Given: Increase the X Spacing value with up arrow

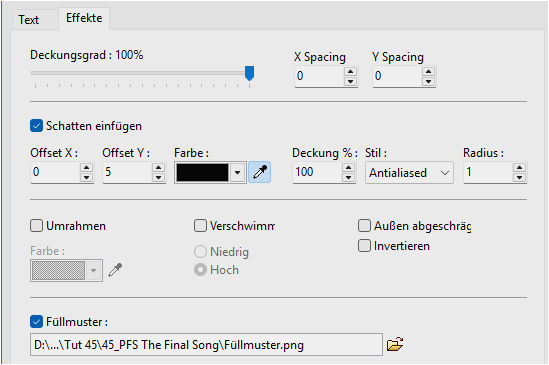Looking at the screenshot, I should (x=350, y=71).
